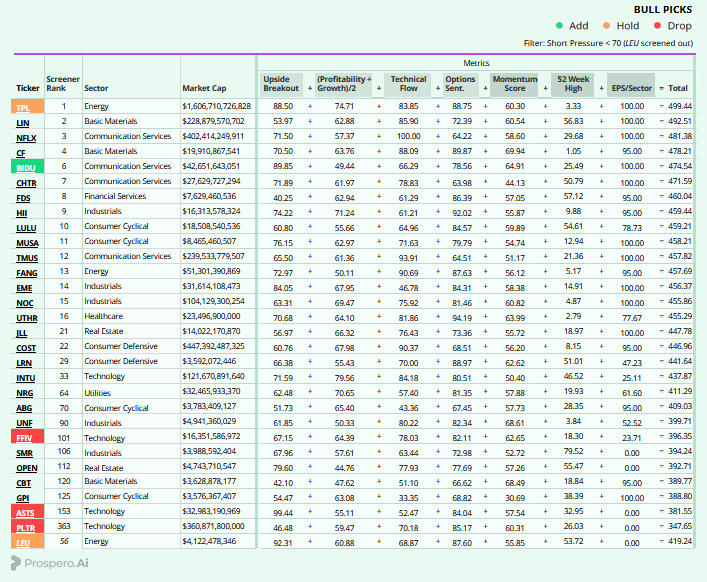
Task: Open the LULU ticker link
Action: 26,228
